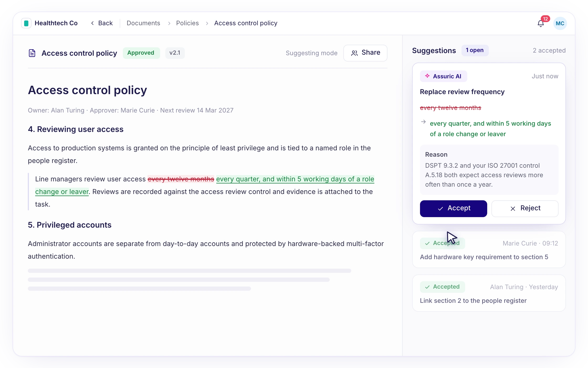Image resolution: width=588 pixels, height=368 pixels.
Task: Click the arrow icon before the replacement text
Action: click(423, 122)
